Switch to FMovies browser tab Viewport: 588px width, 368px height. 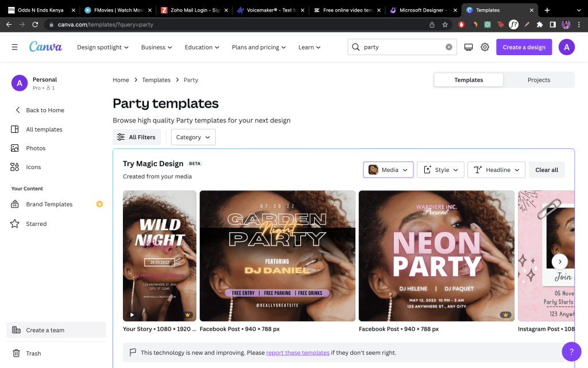coord(118,10)
